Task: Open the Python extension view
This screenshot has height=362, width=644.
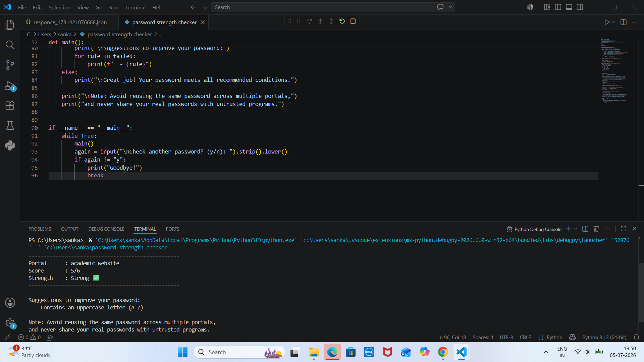Action: [x=10, y=145]
